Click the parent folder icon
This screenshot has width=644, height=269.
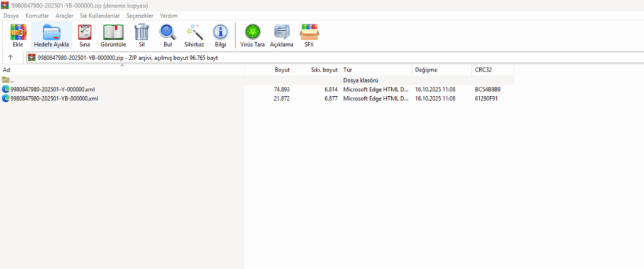tap(5, 80)
